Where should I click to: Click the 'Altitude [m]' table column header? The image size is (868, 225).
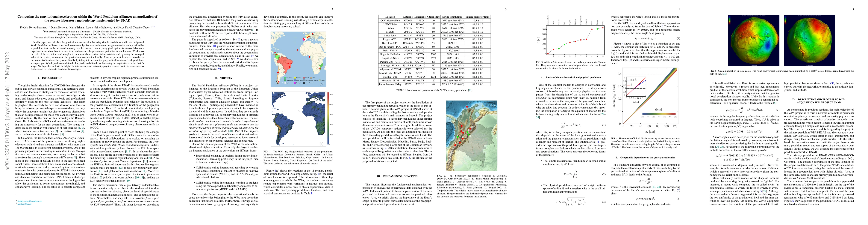(433, 16)
